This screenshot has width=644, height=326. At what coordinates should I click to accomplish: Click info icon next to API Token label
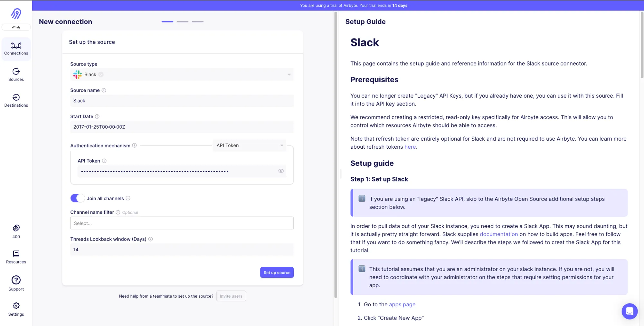pos(104,161)
